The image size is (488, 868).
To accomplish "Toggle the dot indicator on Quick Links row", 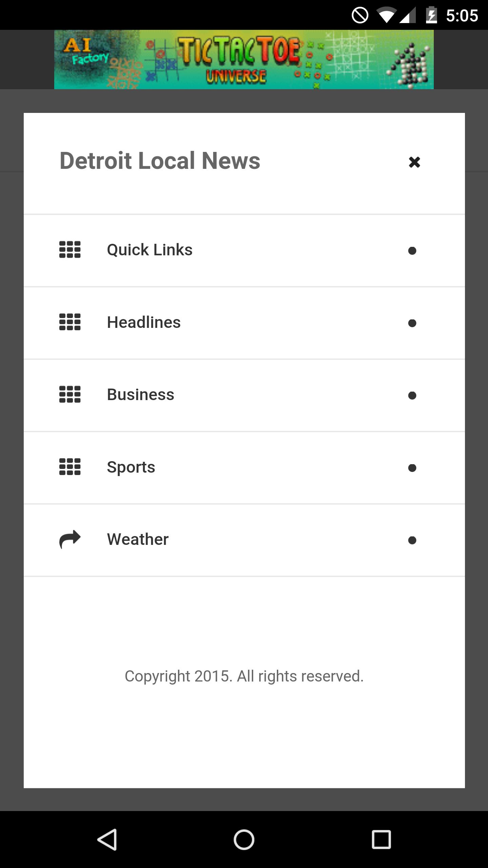I will (412, 251).
